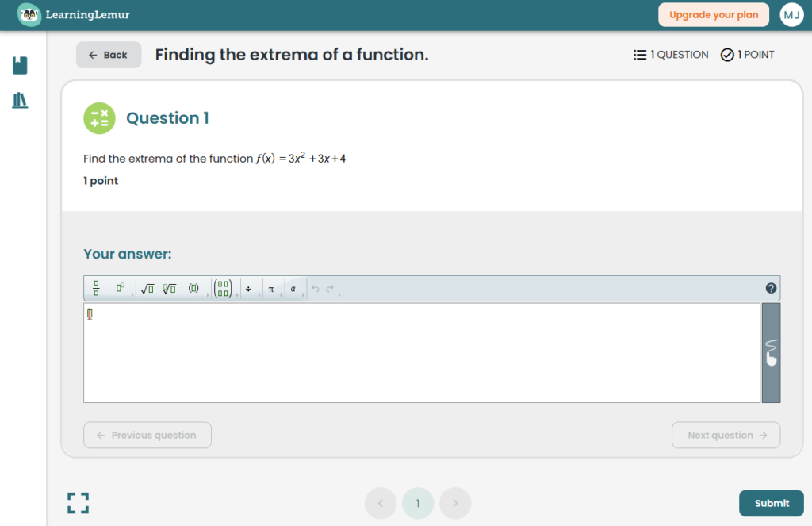Insert an exponent using the superscript icon
This screenshot has height=526, width=812.
pos(121,288)
